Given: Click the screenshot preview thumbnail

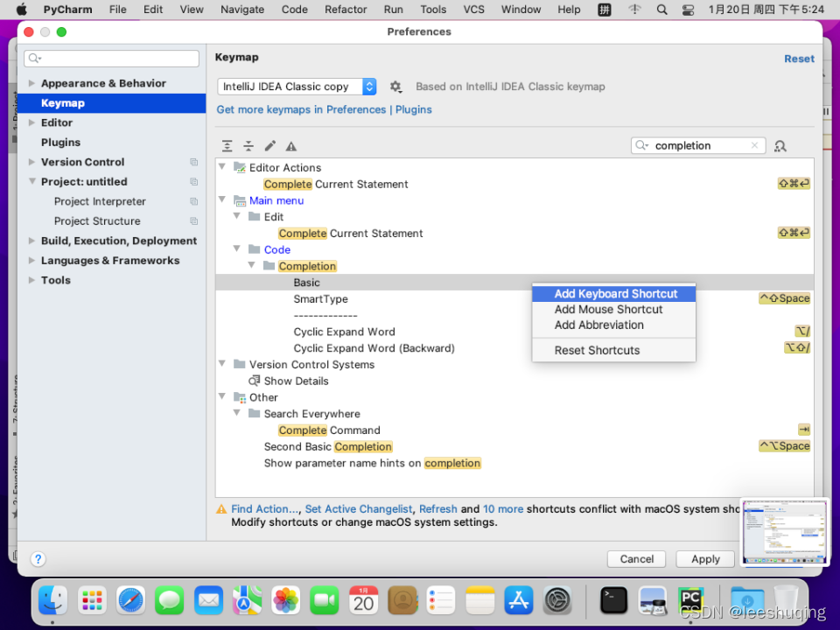Looking at the screenshot, I should (x=784, y=533).
